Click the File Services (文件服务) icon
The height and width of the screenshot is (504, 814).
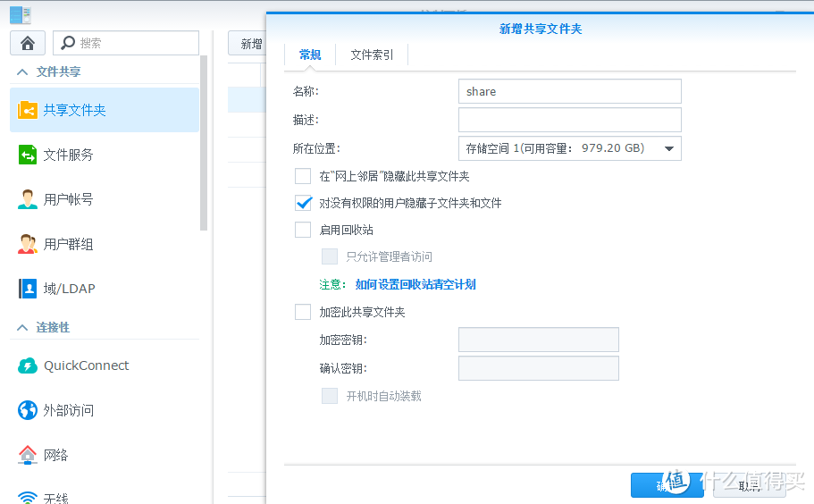coord(28,155)
